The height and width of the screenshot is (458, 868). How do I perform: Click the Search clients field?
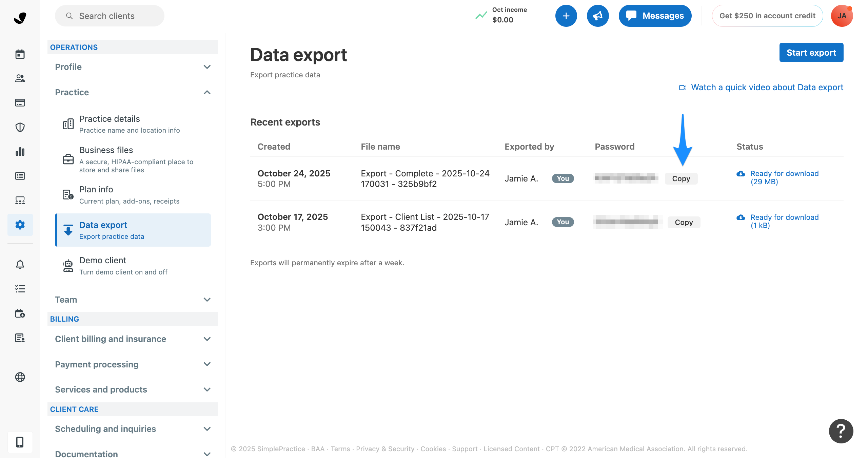tap(110, 16)
